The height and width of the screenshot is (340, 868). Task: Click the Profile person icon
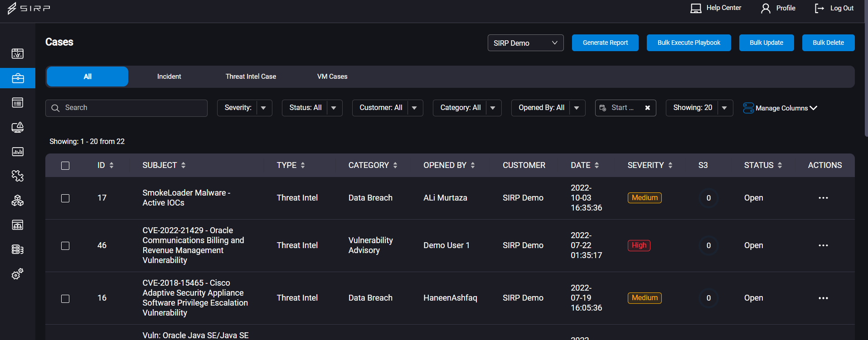766,8
